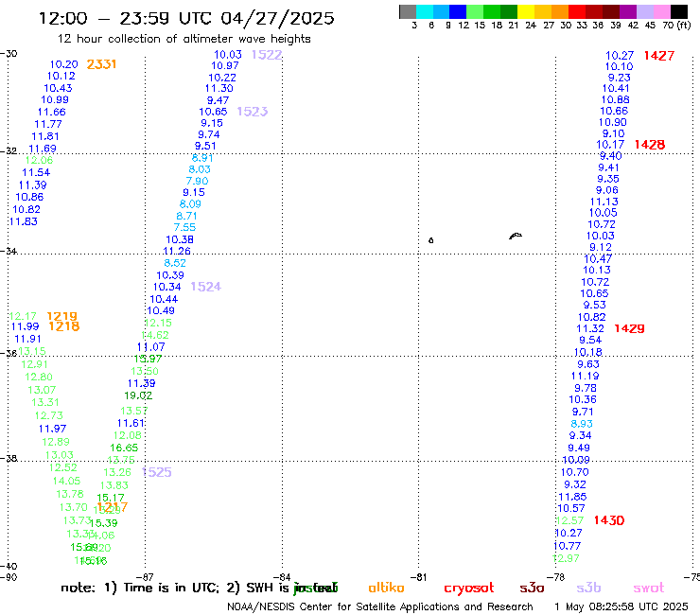Click the wave height value 9.23
Viewport: 700px width, 615px height.
point(620,78)
